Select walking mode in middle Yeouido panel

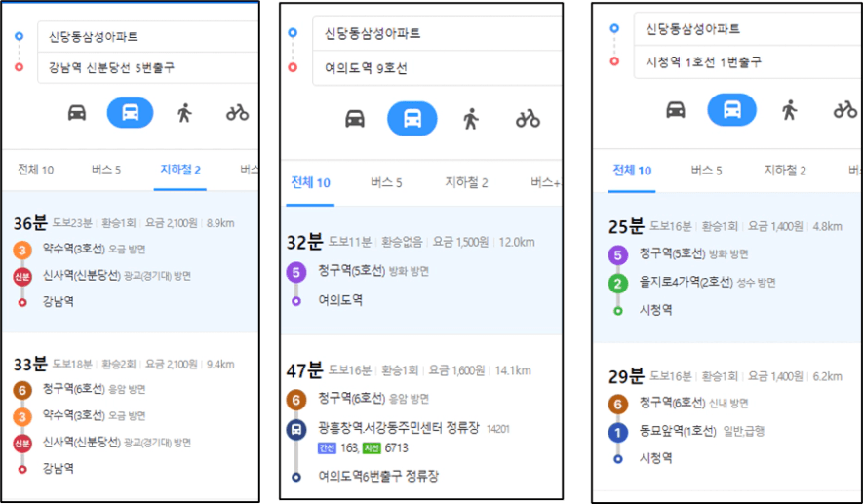pyautogui.click(x=471, y=119)
